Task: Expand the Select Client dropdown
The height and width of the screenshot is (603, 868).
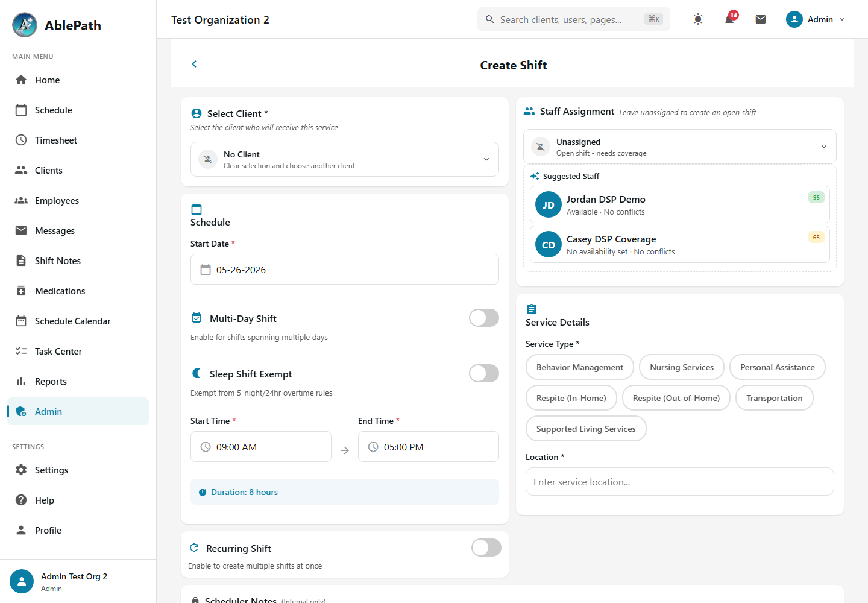Action: click(x=345, y=159)
